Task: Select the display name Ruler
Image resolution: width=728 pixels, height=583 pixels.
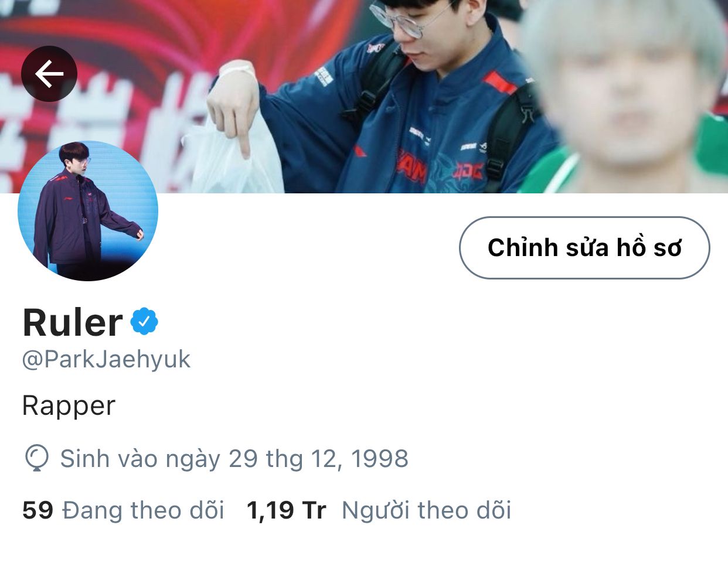Action: pyautogui.click(x=73, y=322)
